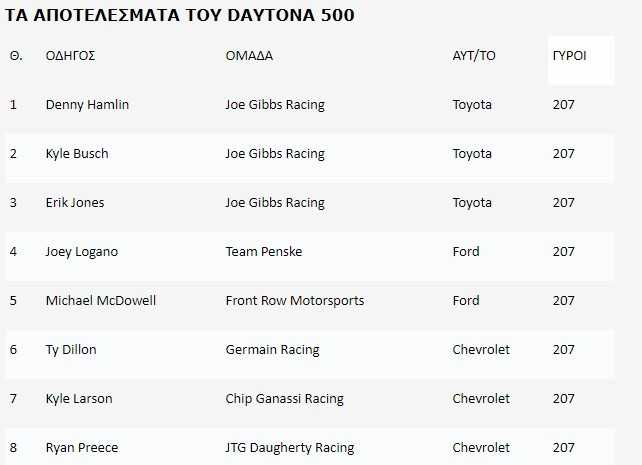
Task: Click the ΟΜΑΔΑ column header
Action: coord(249,56)
